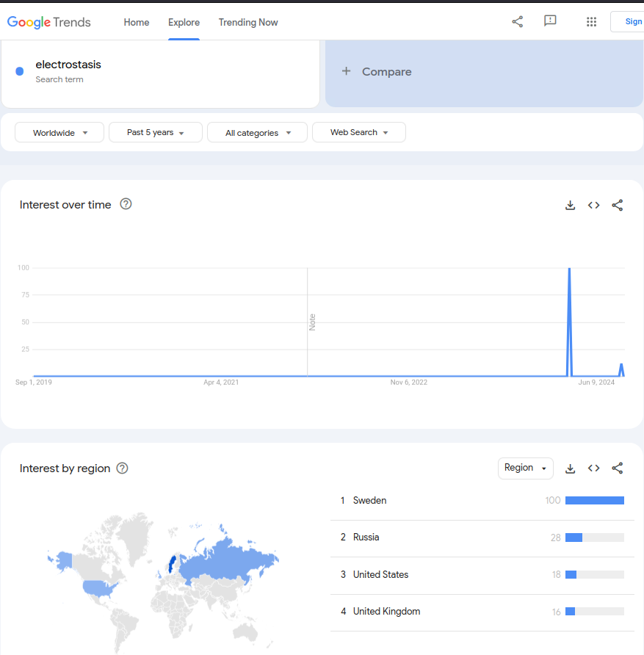Viewport: 644px width, 655px height.
Task: Open the Trending Now tab
Action: pos(248,22)
